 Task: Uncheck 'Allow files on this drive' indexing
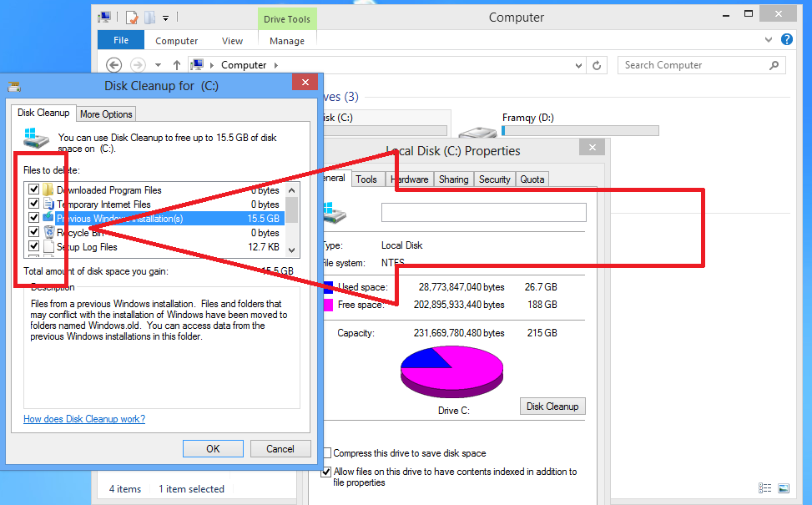pyautogui.click(x=326, y=472)
